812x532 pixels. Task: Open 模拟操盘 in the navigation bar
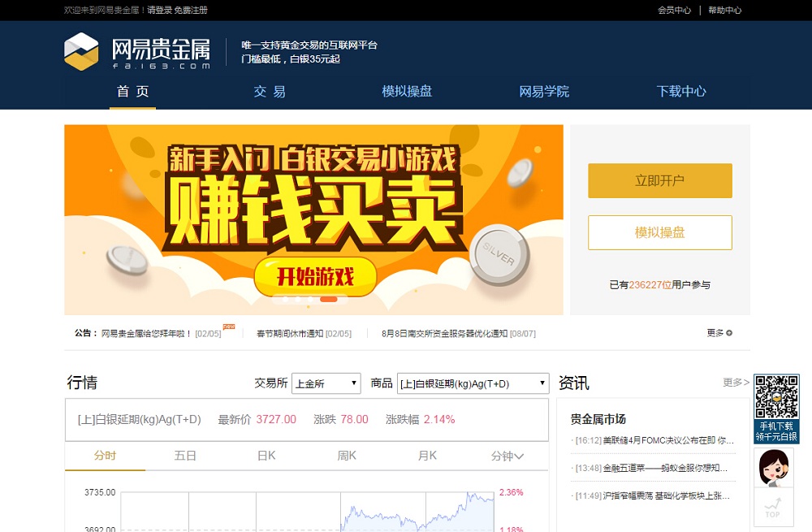(x=407, y=92)
